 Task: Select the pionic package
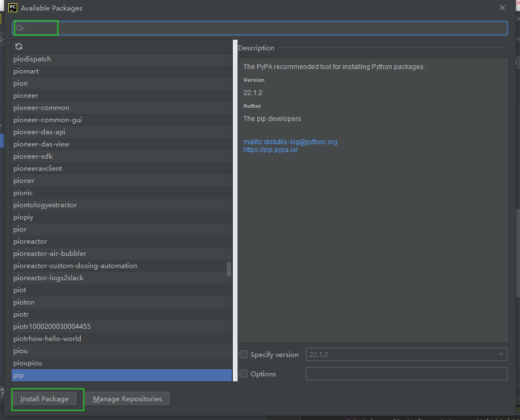(122, 193)
